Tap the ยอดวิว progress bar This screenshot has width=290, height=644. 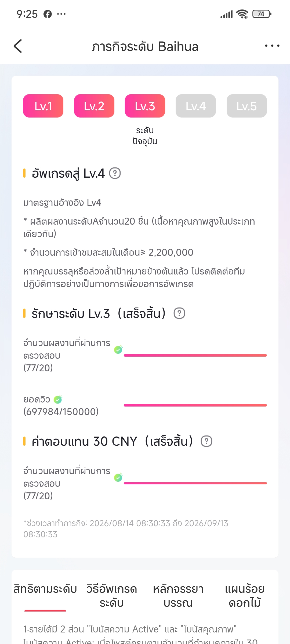click(x=195, y=405)
